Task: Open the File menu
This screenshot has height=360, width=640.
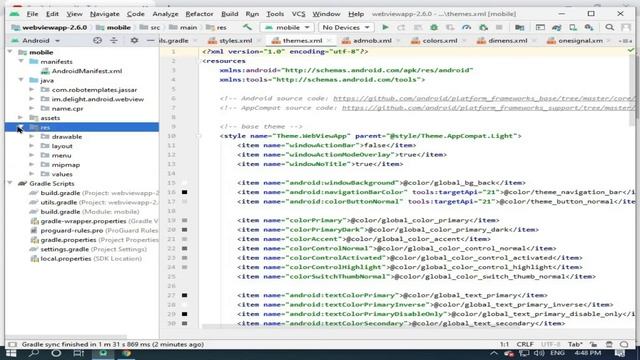Action: pyautogui.click(x=32, y=14)
